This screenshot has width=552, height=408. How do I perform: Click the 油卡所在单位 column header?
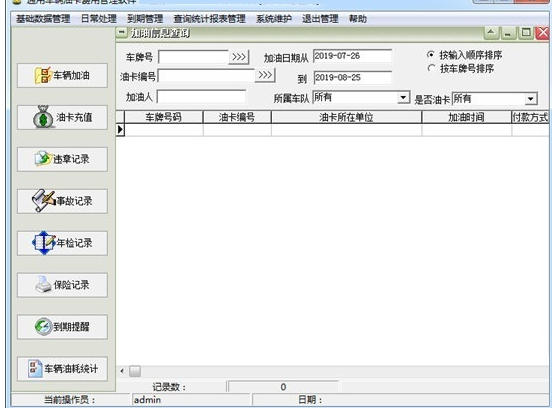346,117
